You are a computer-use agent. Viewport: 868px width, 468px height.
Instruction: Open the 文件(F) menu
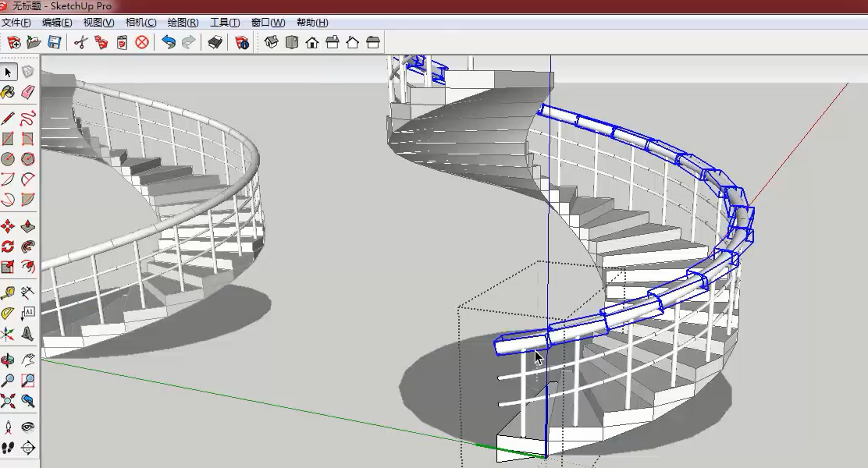(16, 23)
